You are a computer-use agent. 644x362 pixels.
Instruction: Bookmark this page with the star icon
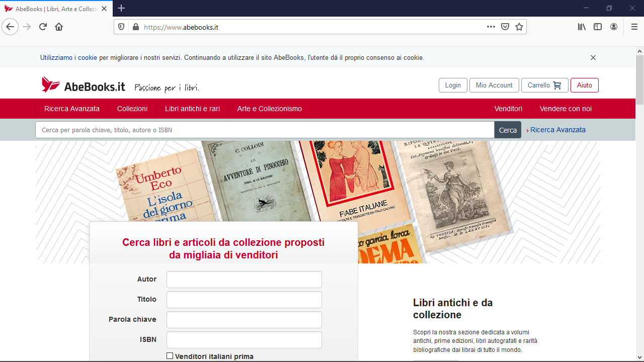[519, 27]
